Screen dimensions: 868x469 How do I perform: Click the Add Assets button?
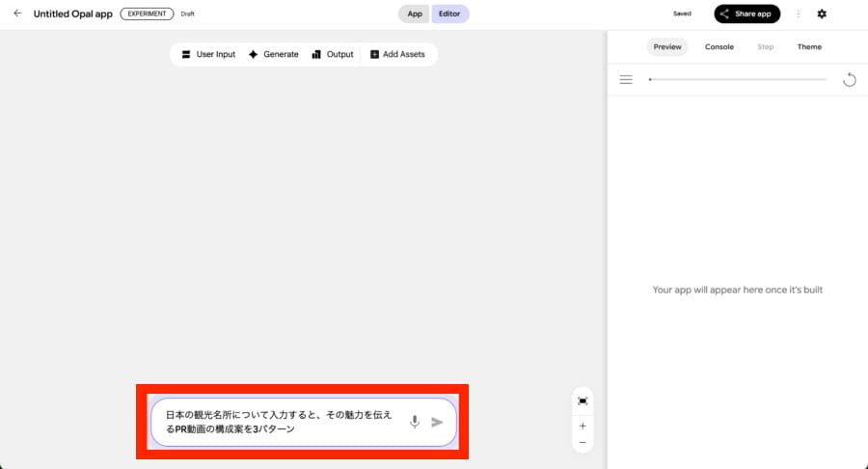point(397,55)
